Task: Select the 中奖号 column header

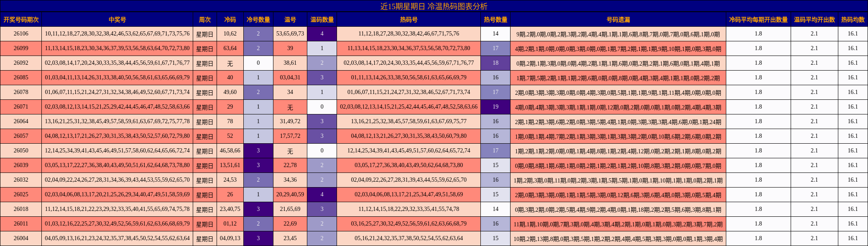Action: coord(117,20)
